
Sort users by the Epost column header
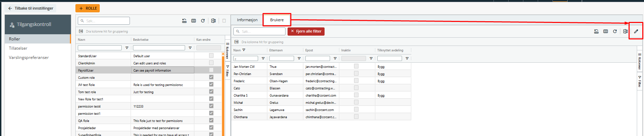(x=309, y=50)
